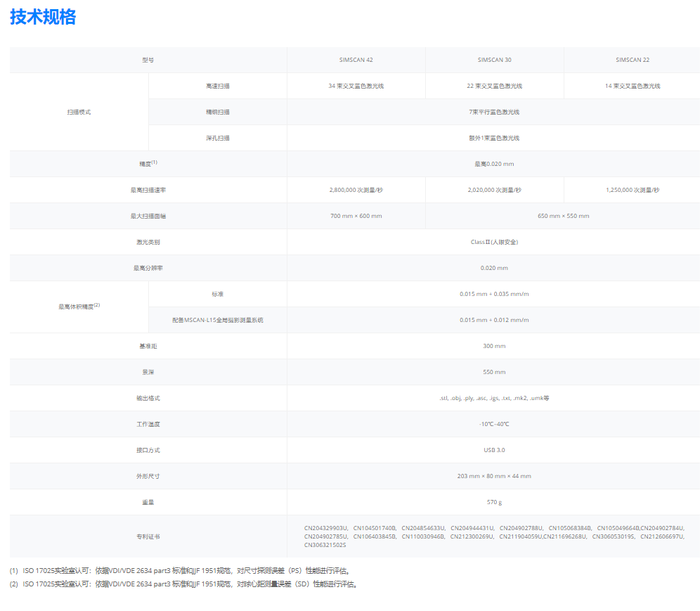700x611 pixels.
Task: Click the 接口方式 row label
Action: [148, 450]
